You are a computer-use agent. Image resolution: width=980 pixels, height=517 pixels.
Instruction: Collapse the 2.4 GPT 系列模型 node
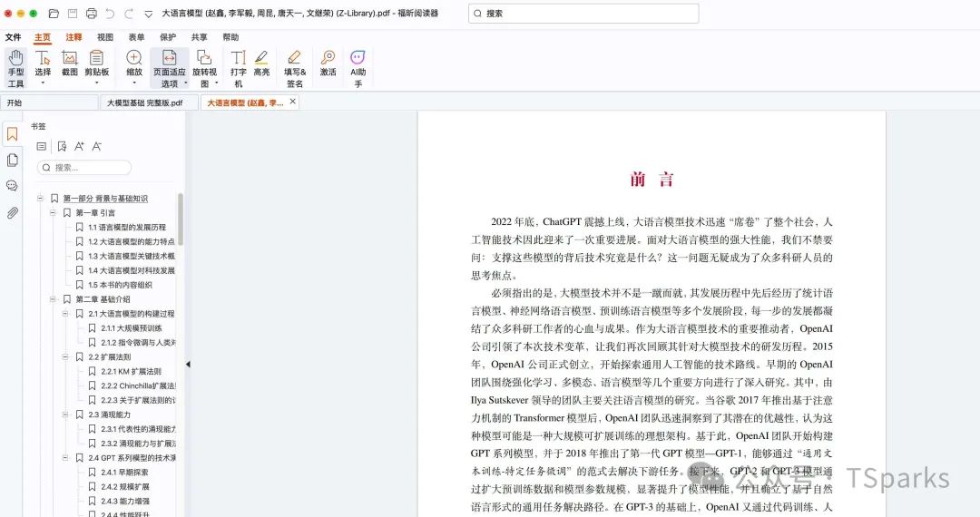pos(65,458)
